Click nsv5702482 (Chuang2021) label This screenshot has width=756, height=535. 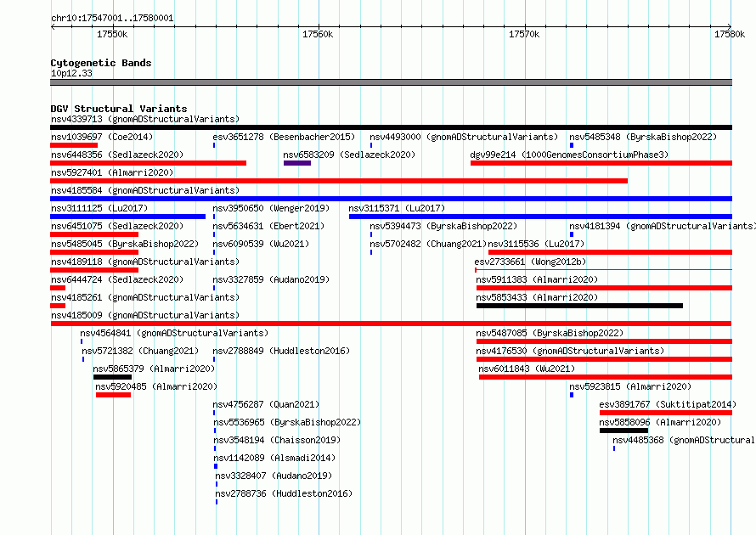tap(429, 244)
